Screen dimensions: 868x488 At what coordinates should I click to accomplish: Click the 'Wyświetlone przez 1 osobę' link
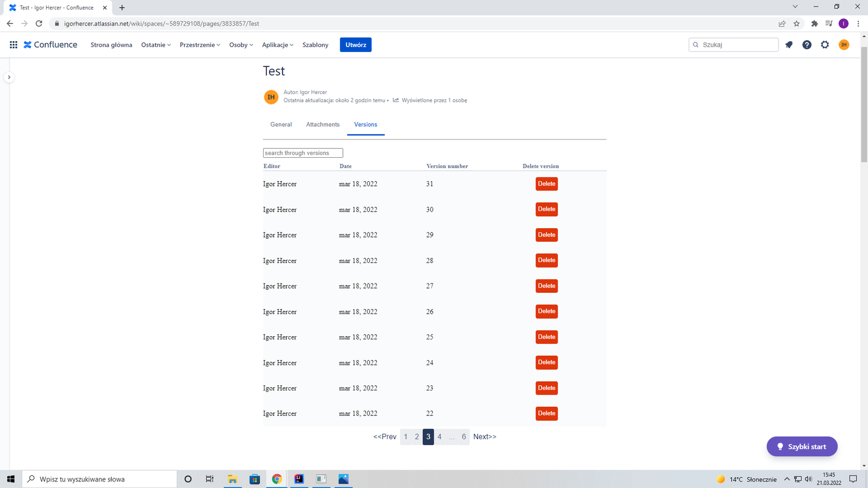434,100
